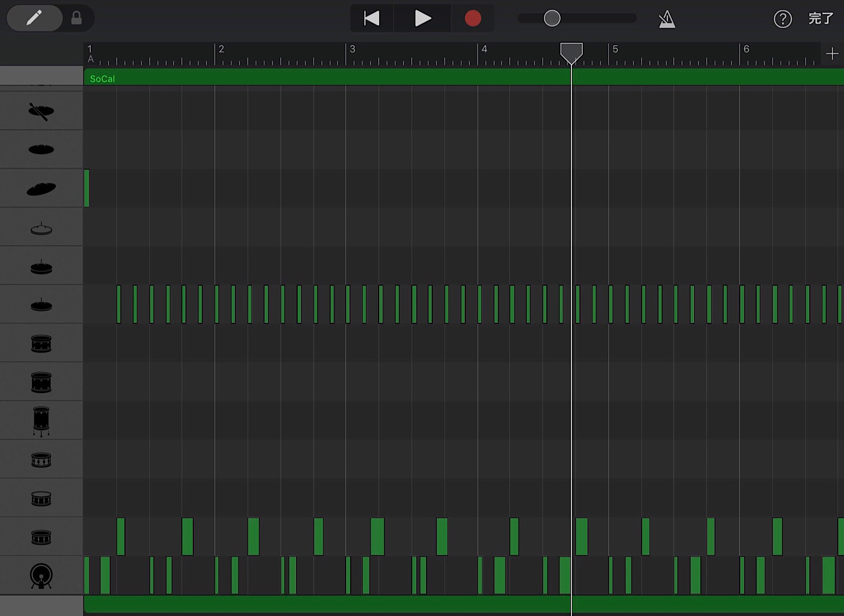Adjust the master volume slider knob
The height and width of the screenshot is (616, 844).
coord(552,18)
